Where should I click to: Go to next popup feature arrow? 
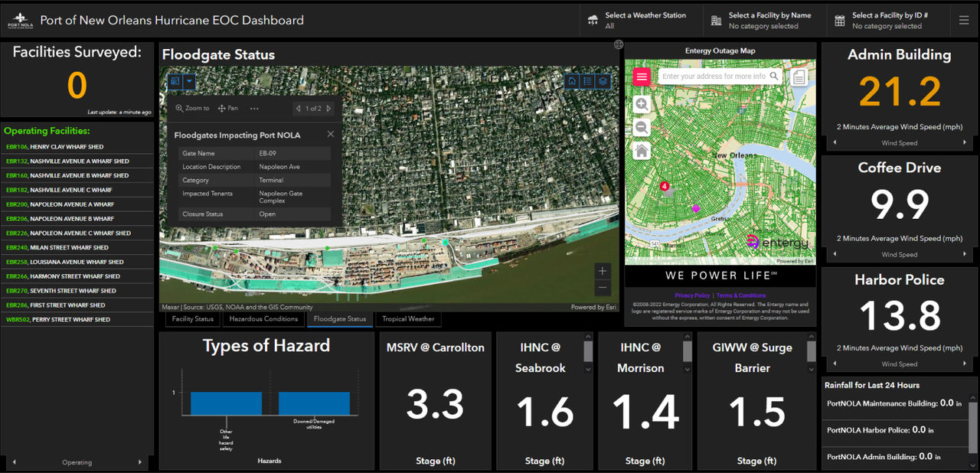coord(328,109)
